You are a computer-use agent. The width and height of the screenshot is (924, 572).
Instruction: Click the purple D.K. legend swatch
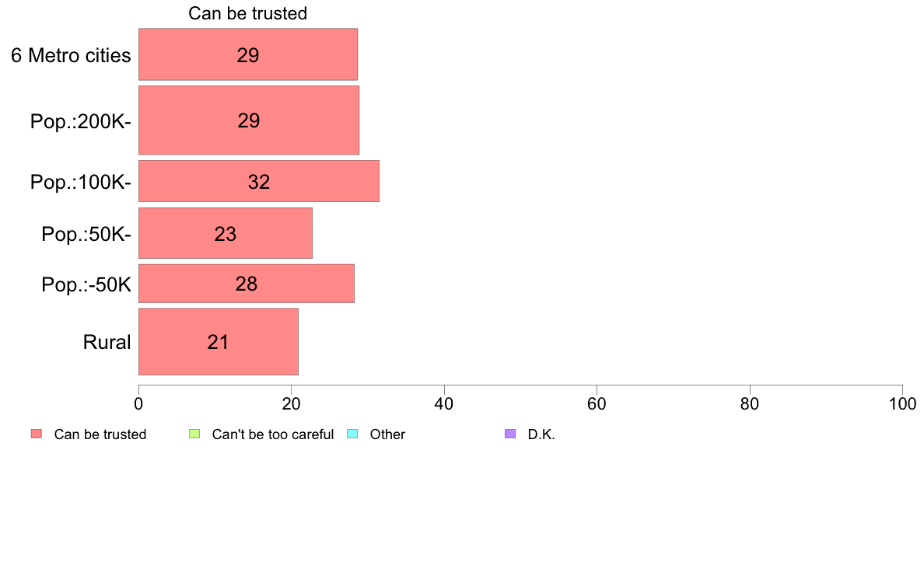(510, 434)
